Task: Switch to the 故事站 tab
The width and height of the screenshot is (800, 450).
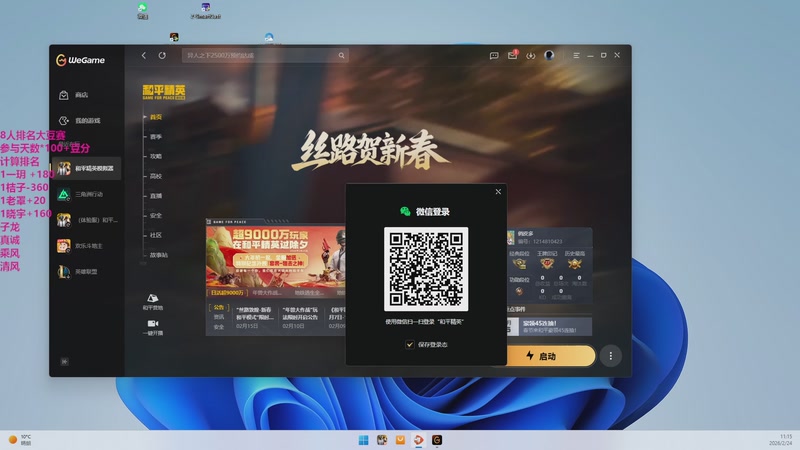Action: click(158, 255)
